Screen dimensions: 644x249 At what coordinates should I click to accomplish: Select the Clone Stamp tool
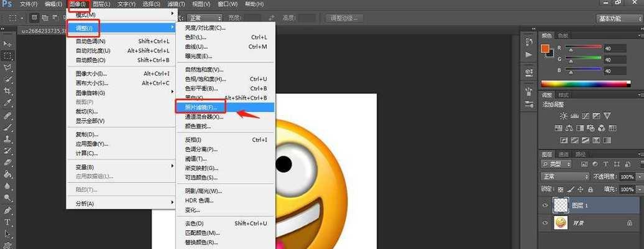pyautogui.click(x=7, y=139)
